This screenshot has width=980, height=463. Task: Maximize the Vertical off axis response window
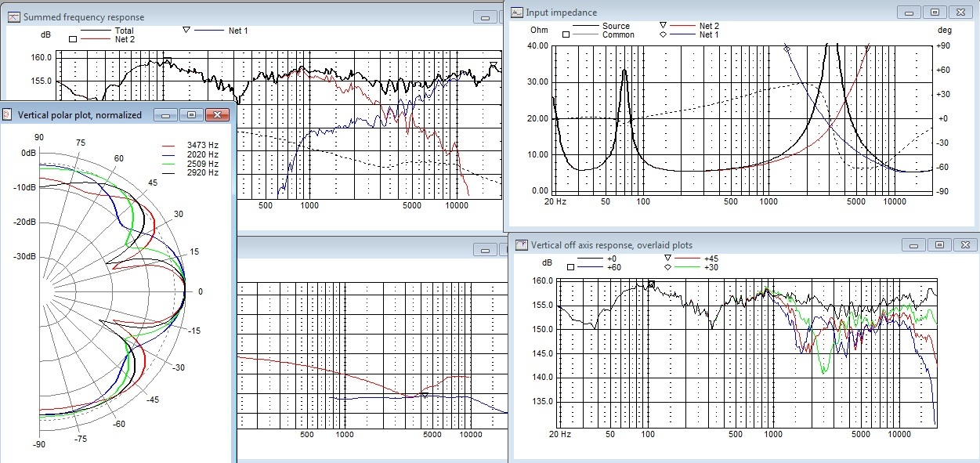(940, 245)
